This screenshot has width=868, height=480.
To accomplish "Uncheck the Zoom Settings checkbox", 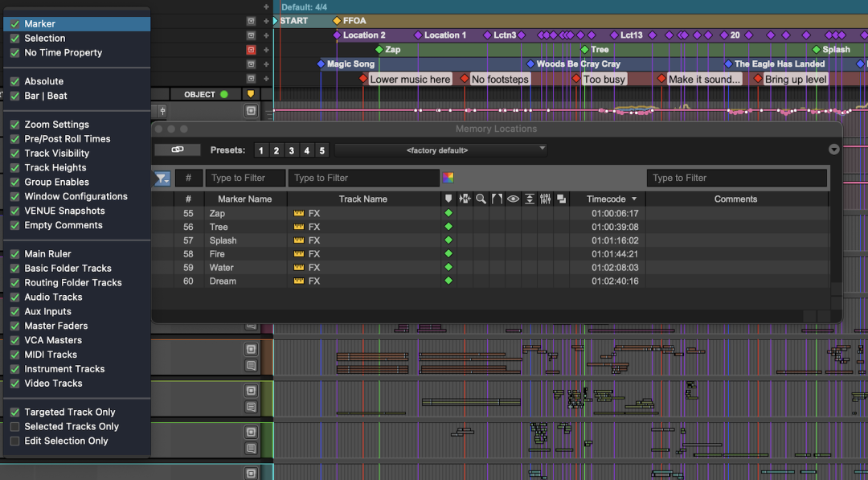I will (x=15, y=125).
